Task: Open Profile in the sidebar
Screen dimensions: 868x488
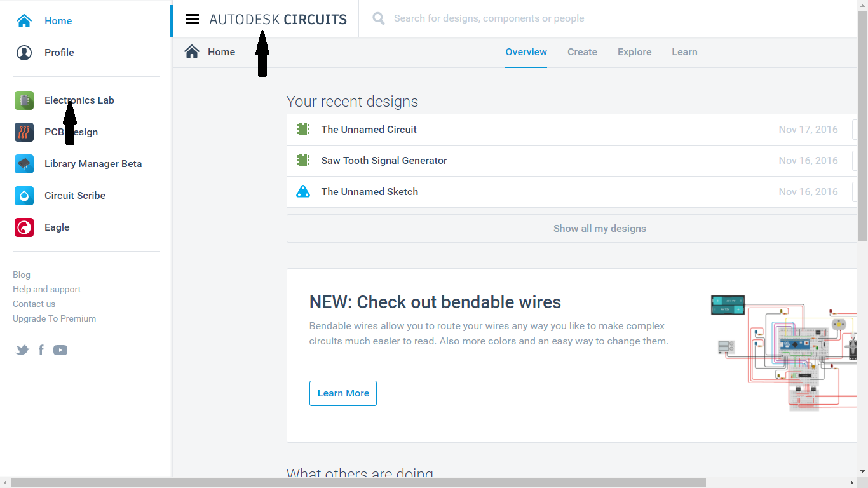Action: pyautogui.click(x=59, y=53)
